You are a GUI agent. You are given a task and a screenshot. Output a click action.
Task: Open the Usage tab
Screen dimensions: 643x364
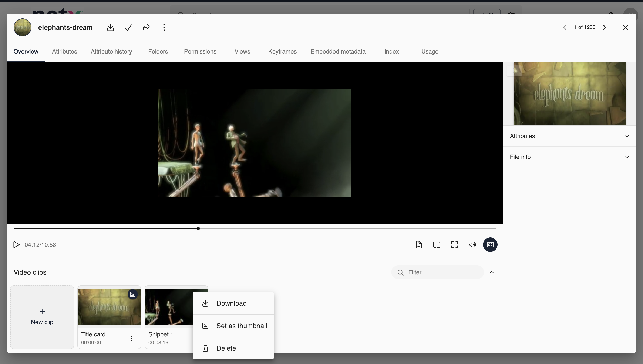(x=430, y=52)
